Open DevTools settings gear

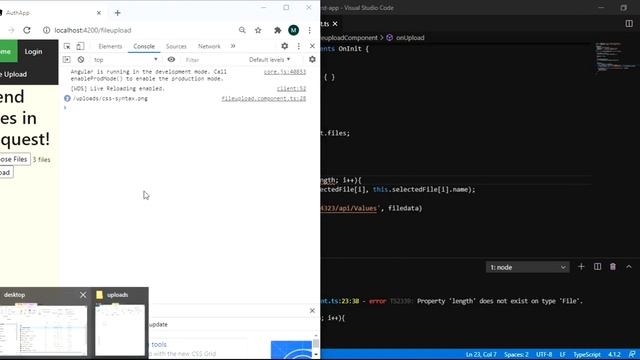click(284, 46)
